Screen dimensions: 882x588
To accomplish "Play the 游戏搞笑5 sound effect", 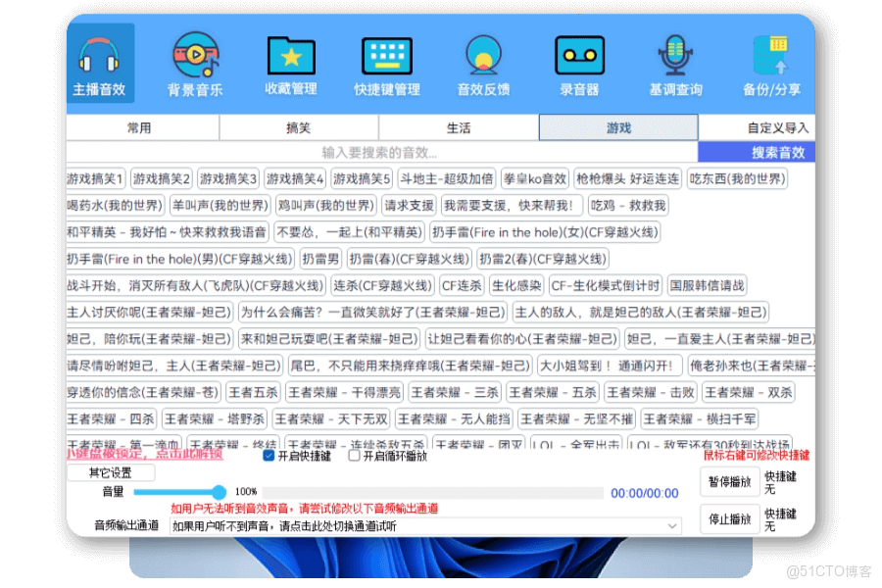I will [362, 179].
